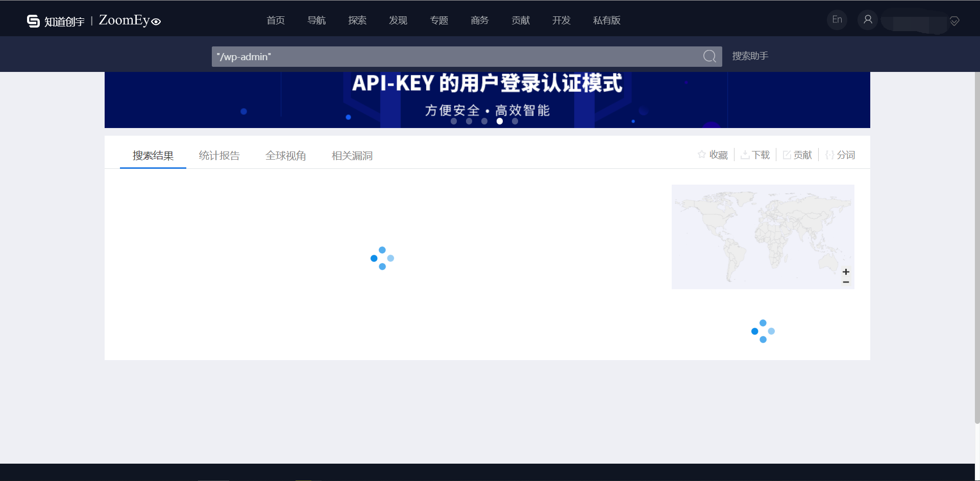Zoom out on the world map
The width and height of the screenshot is (980, 481).
pyautogui.click(x=846, y=282)
